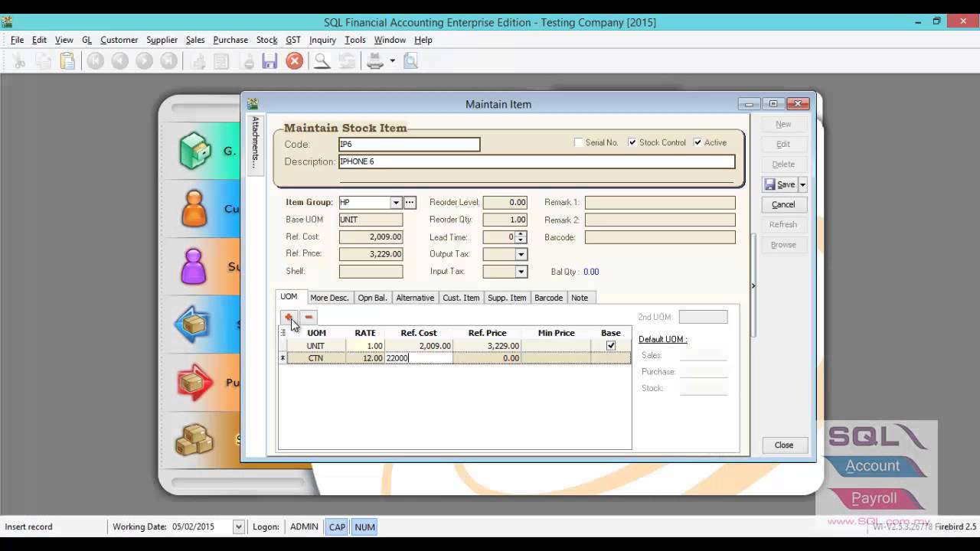Go to first record toolbar icon
The width and height of the screenshot is (980, 551).
(95, 61)
